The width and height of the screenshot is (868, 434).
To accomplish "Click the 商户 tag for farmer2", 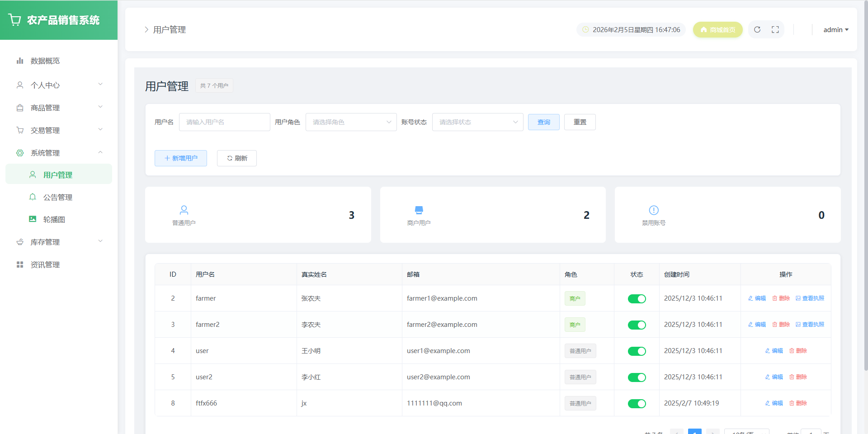I will pos(575,325).
